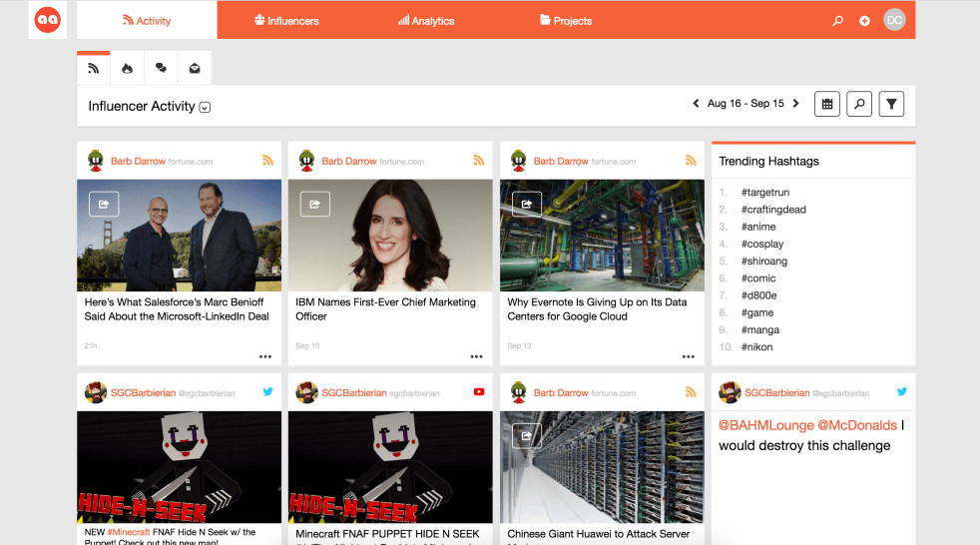Image resolution: width=980 pixels, height=545 pixels.
Task: Open the calendar date picker button
Action: point(827,104)
